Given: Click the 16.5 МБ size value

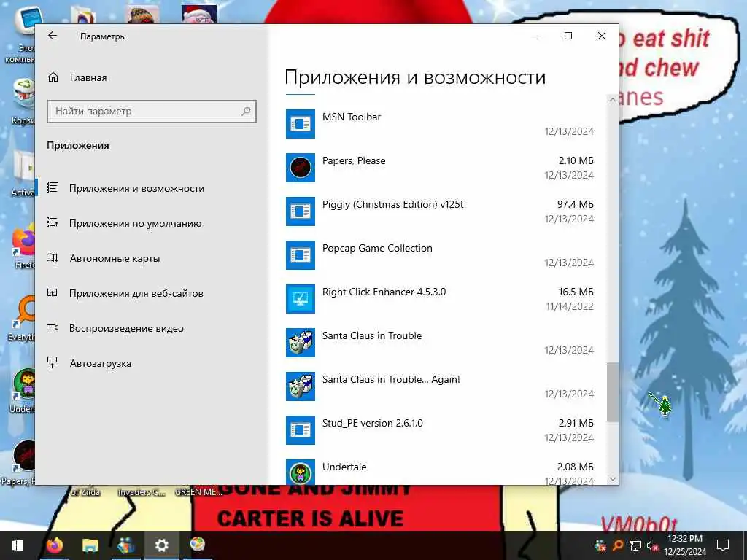Looking at the screenshot, I should (576, 292).
